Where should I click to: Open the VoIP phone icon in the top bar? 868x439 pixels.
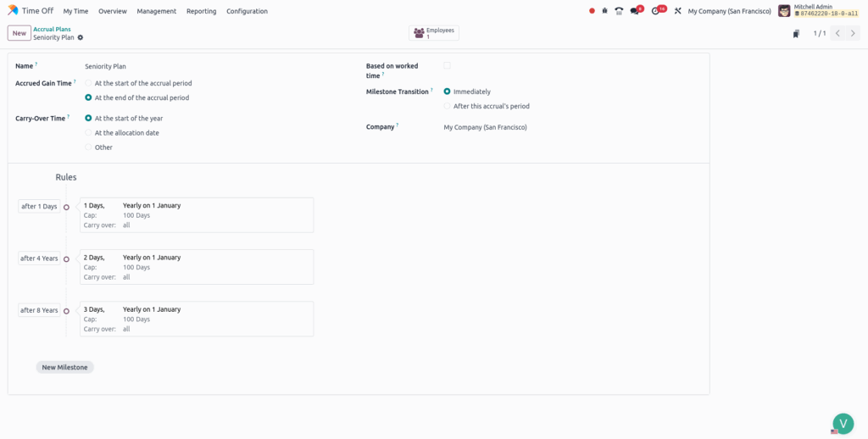[619, 11]
